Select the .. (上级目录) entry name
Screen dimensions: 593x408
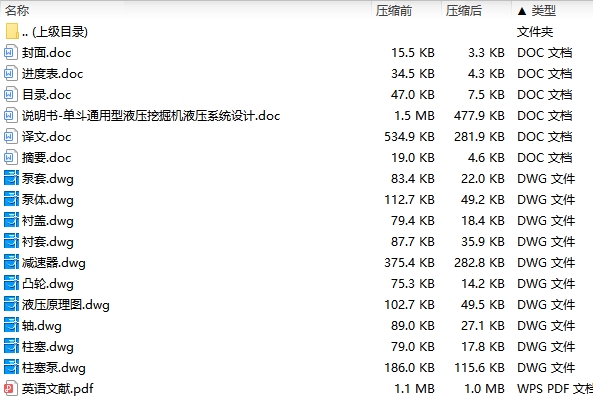tap(55, 32)
